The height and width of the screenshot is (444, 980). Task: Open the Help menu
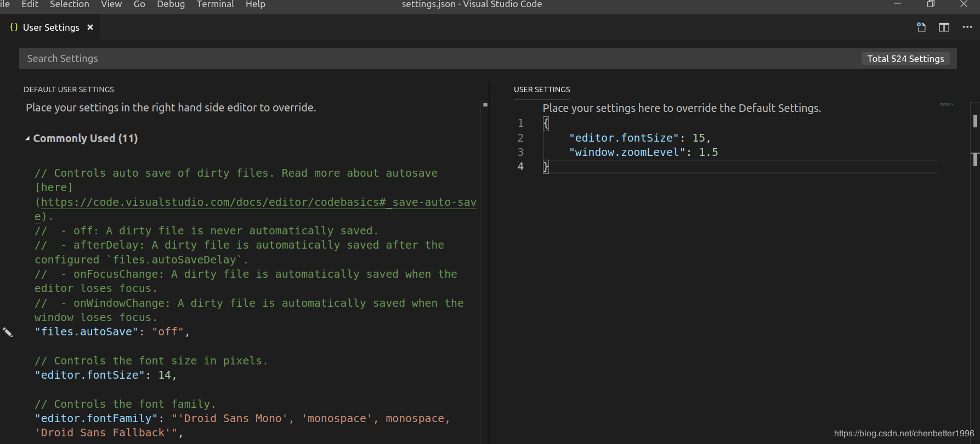pyautogui.click(x=256, y=4)
